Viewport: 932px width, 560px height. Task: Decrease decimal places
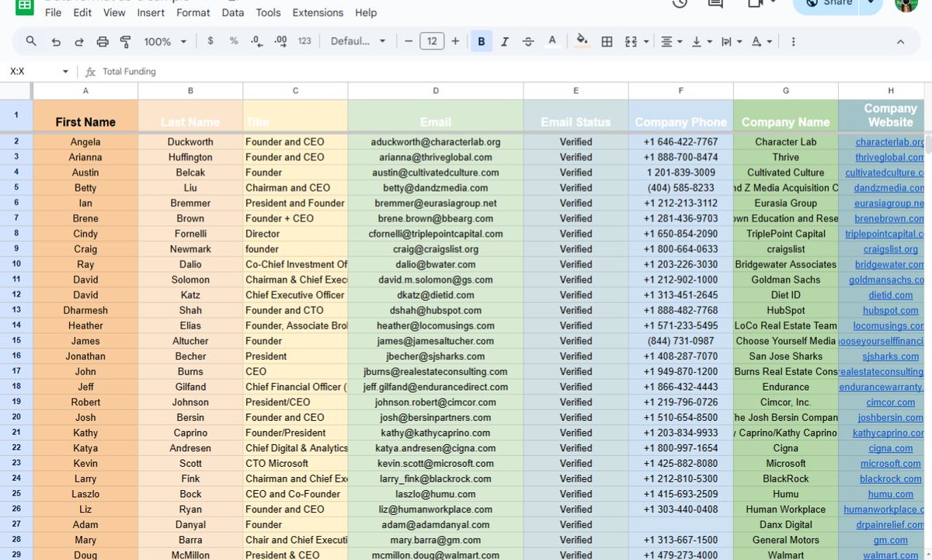click(x=257, y=41)
